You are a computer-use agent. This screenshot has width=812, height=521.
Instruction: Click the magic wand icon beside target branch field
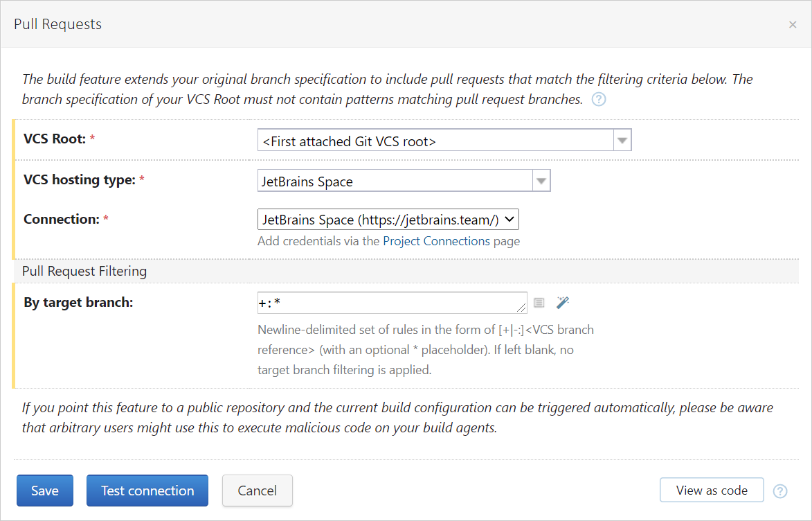(x=562, y=303)
